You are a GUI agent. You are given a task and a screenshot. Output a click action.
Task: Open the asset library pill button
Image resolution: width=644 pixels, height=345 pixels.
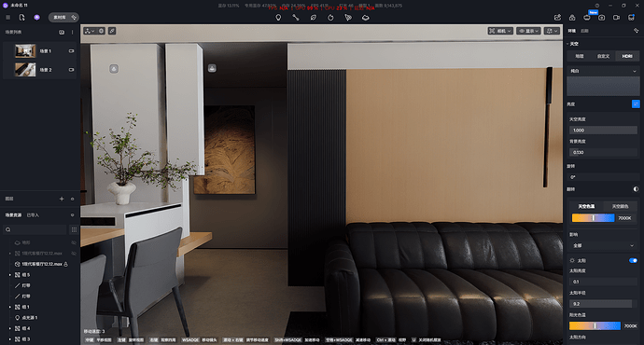point(63,17)
